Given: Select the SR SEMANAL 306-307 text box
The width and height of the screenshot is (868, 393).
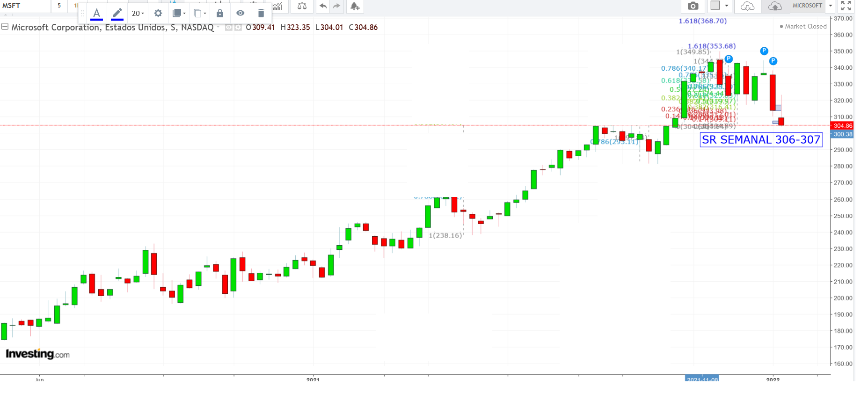Looking at the screenshot, I should pos(761,140).
